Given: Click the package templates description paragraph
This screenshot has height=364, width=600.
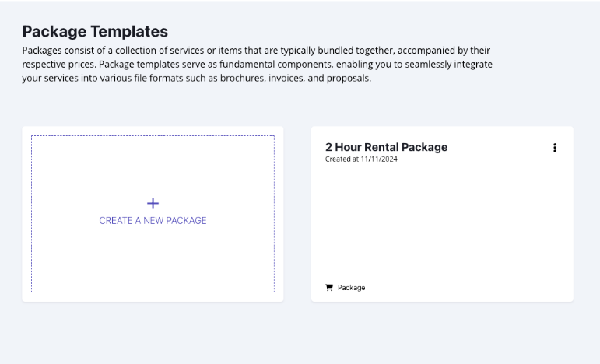Looking at the screenshot, I should point(257,65).
